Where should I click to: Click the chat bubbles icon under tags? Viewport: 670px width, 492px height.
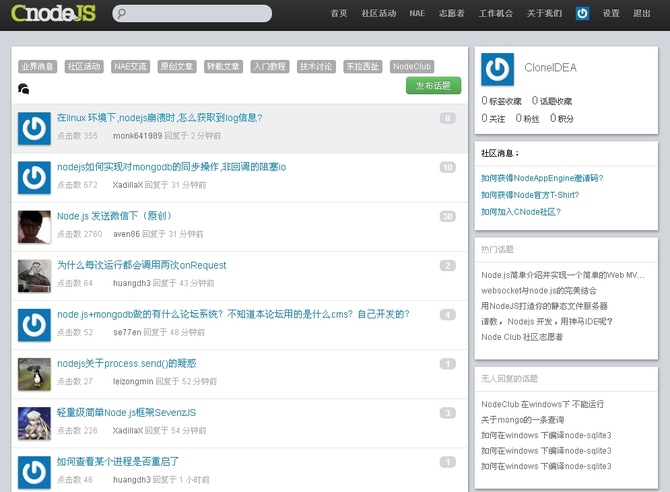click(x=24, y=88)
